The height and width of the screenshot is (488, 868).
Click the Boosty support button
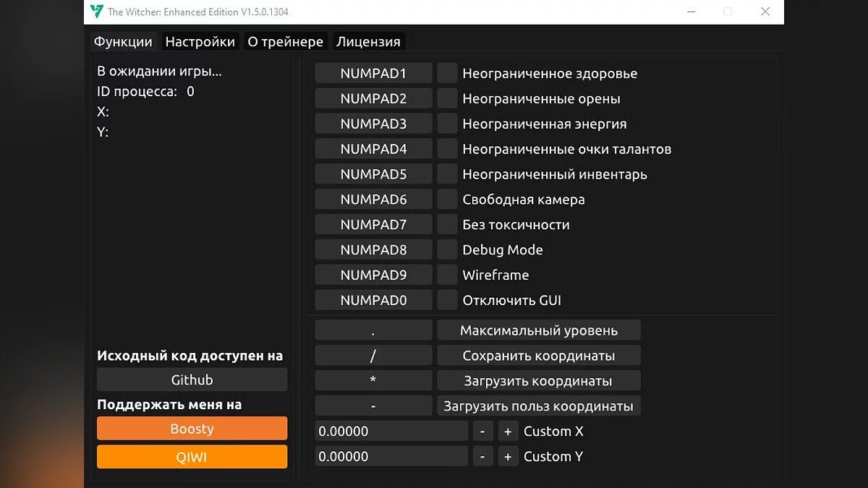pyautogui.click(x=191, y=428)
